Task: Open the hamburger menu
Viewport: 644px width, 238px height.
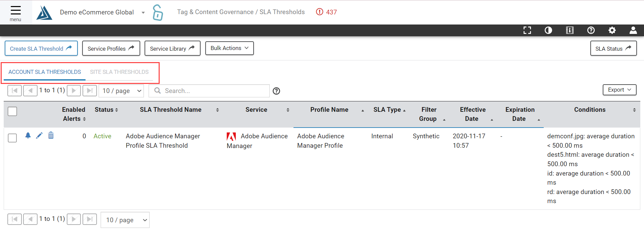Action: point(15,13)
